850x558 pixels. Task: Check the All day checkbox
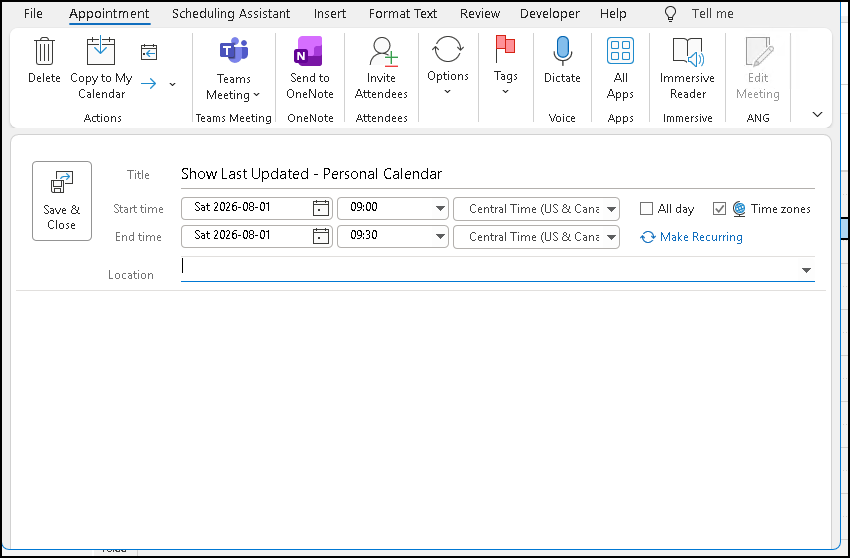(x=646, y=209)
